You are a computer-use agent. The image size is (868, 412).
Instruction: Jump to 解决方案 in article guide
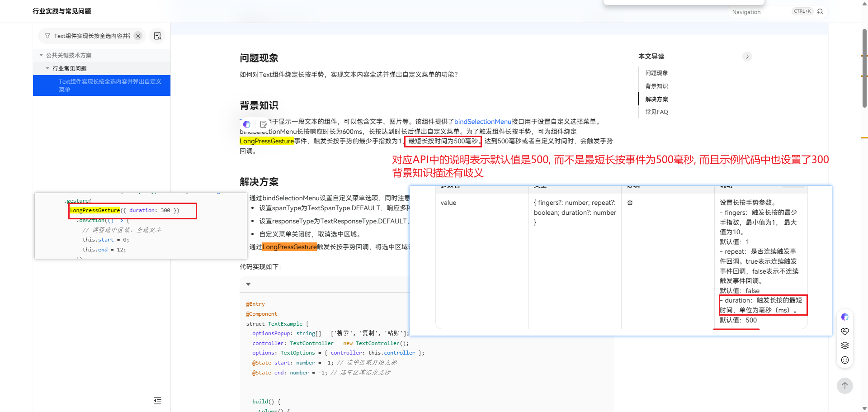tap(656, 99)
